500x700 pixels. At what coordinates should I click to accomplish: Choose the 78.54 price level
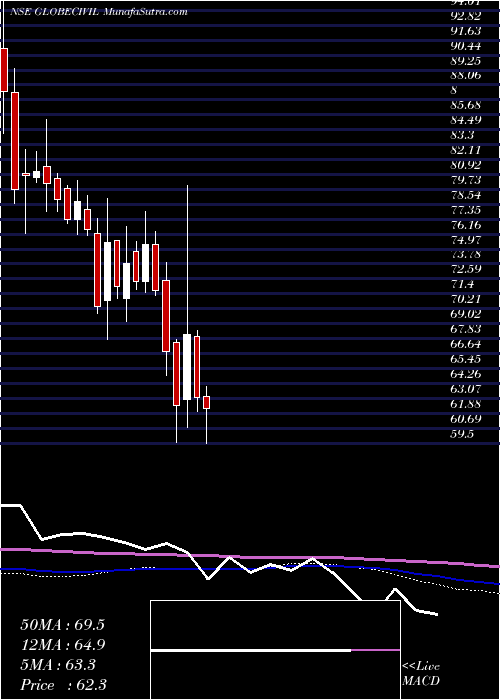click(466, 195)
